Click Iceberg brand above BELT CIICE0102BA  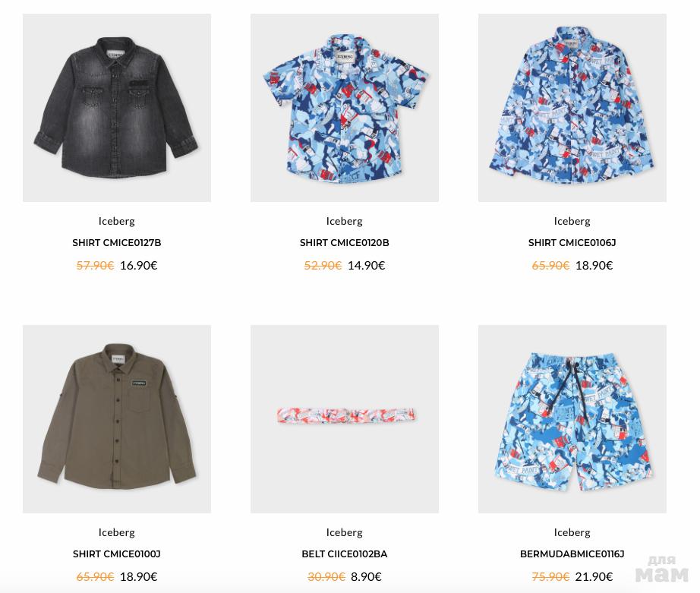click(x=344, y=532)
